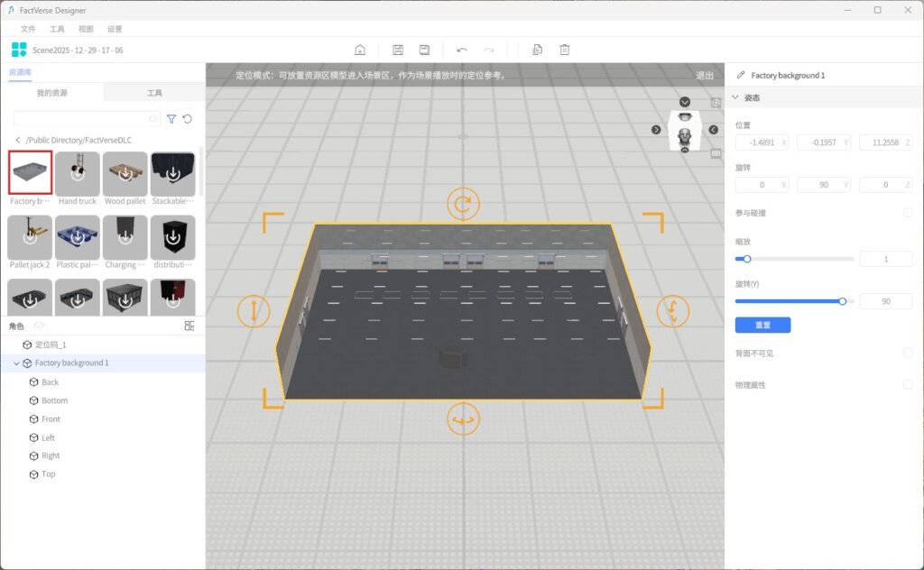Click the undo arrow in the toolbar
This screenshot has height=570, width=924.
click(x=462, y=51)
